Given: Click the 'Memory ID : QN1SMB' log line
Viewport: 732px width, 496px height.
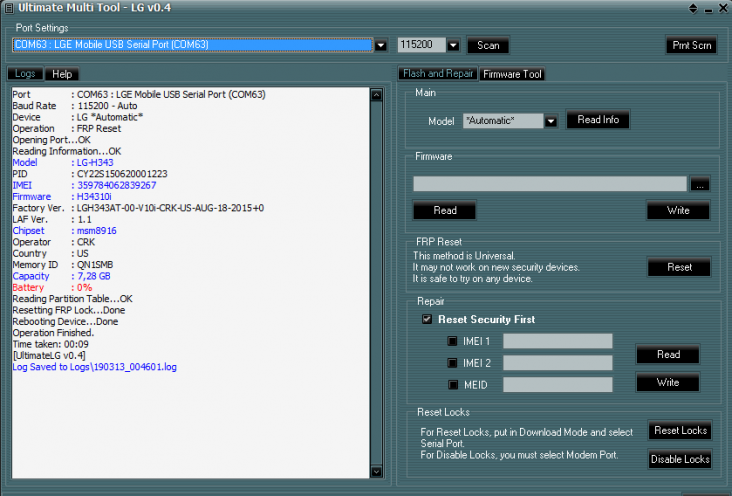Looking at the screenshot, I should (x=63, y=265).
